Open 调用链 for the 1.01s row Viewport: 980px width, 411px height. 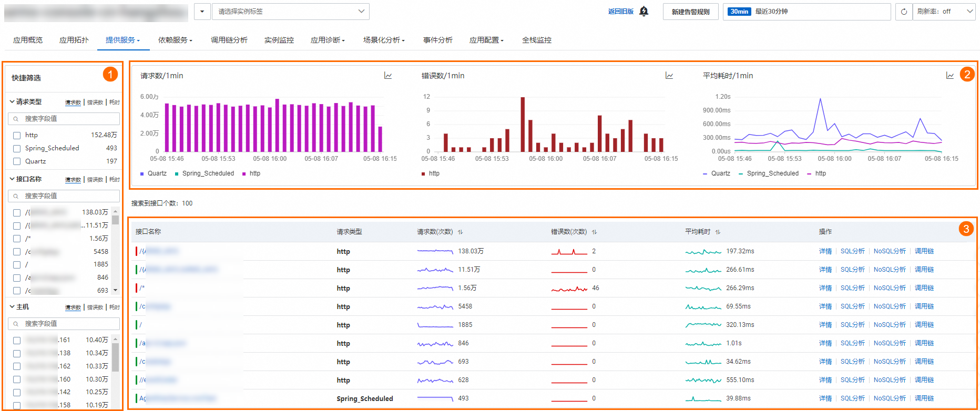924,343
